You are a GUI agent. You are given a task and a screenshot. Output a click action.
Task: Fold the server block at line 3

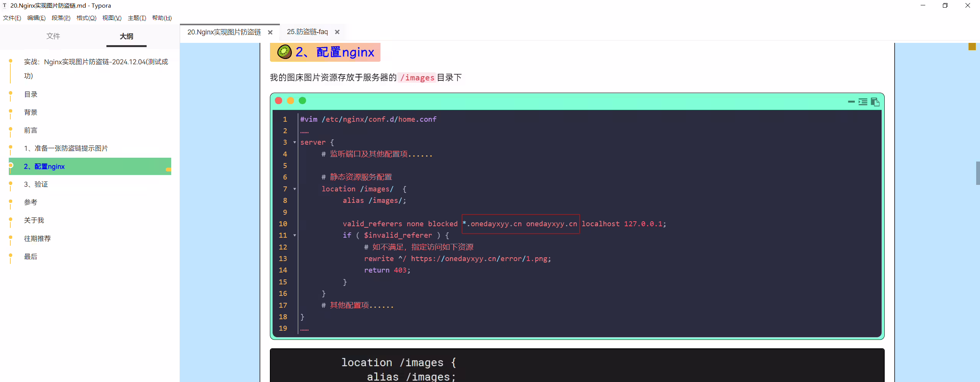[295, 142]
